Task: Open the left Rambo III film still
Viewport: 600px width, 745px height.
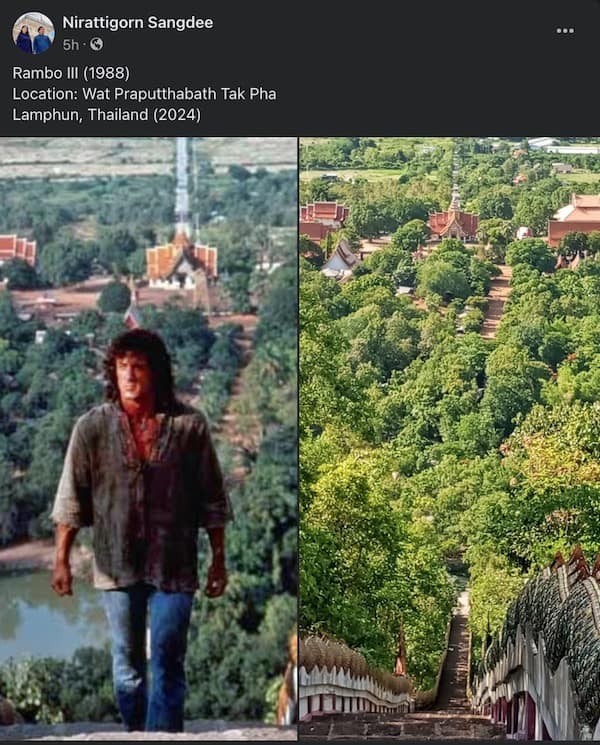Action: click(x=149, y=439)
